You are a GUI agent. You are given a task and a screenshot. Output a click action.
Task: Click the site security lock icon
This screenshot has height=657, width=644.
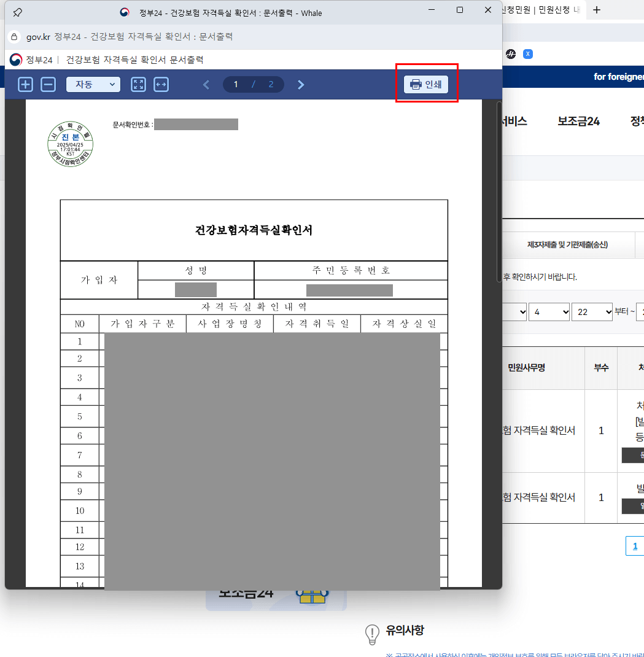pyautogui.click(x=14, y=36)
